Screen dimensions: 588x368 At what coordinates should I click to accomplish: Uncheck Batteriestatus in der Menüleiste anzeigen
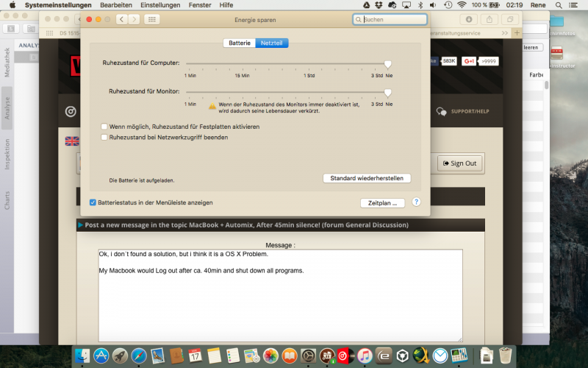[x=93, y=202]
